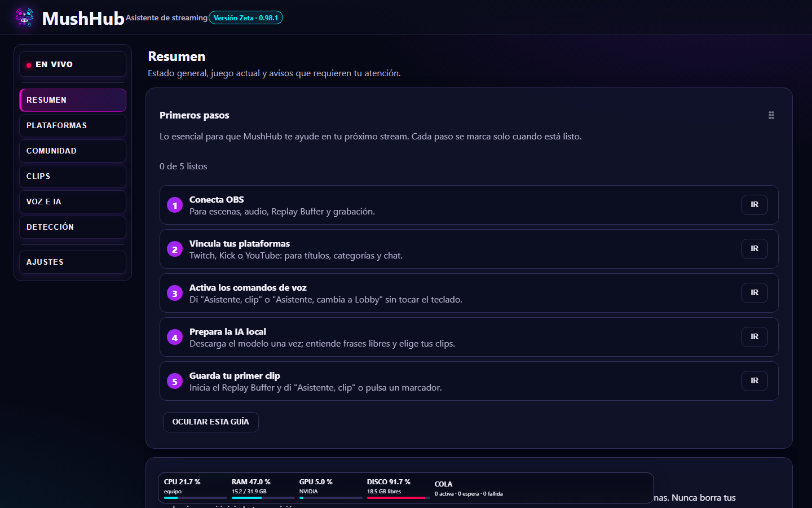Open the EN VIVO sidebar section
The height and width of the screenshot is (508, 812).
coord(73,64)
